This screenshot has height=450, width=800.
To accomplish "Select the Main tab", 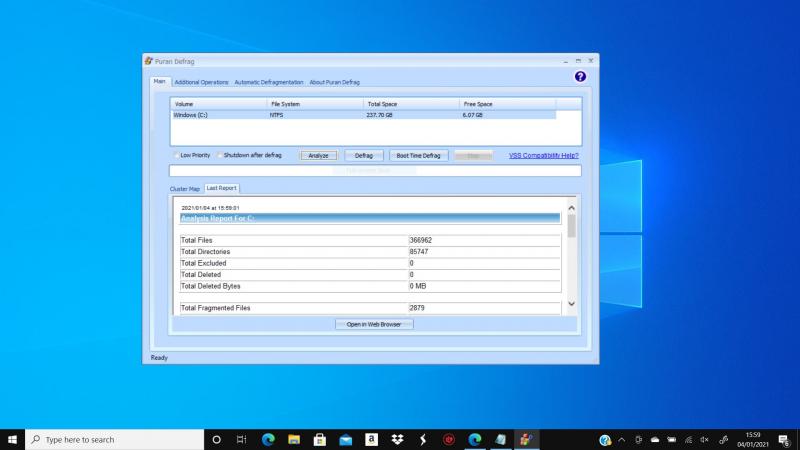I will click(x=160, y=81).
